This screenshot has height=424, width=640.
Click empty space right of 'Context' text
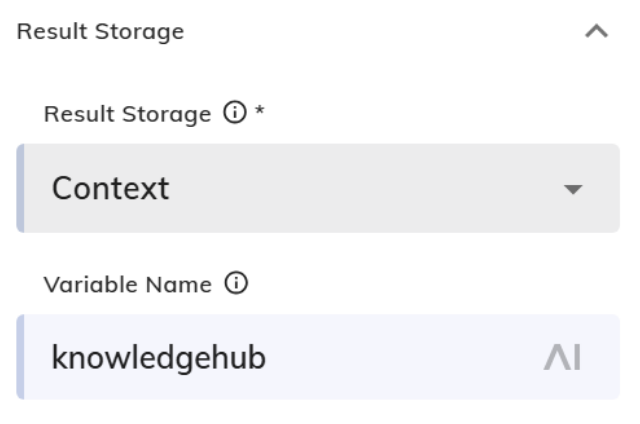[x=350, y=188]
